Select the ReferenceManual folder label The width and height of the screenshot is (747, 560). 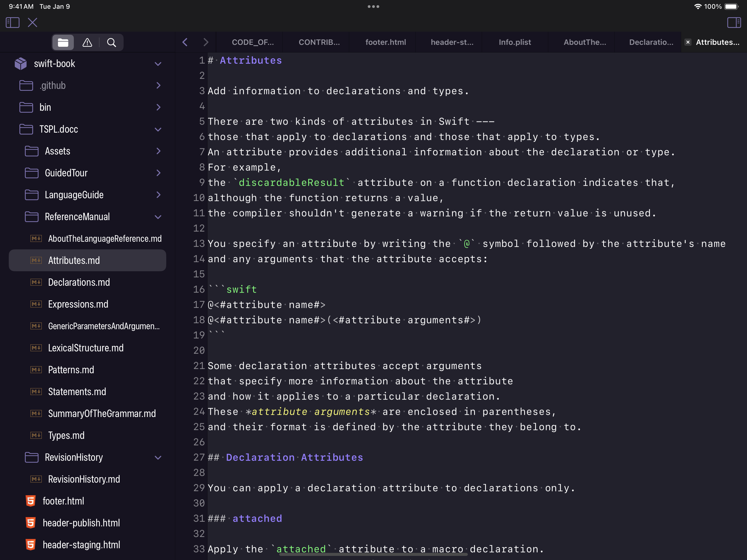pyautogui.click(x=77, y=217)
